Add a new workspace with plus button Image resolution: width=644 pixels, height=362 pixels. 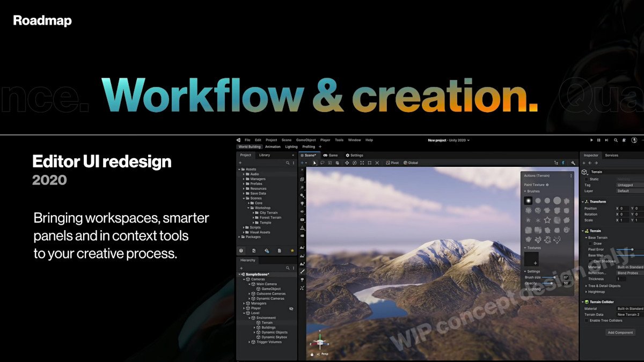[320, 146]
